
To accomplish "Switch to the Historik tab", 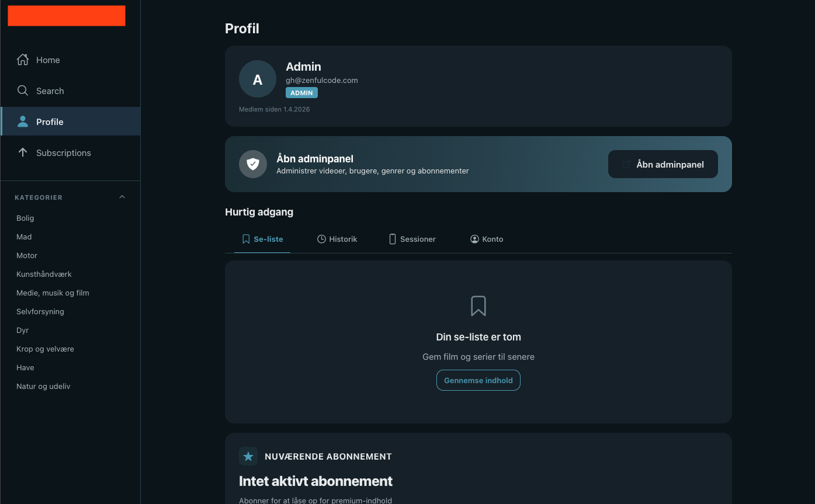I will [x=337, y=239].
